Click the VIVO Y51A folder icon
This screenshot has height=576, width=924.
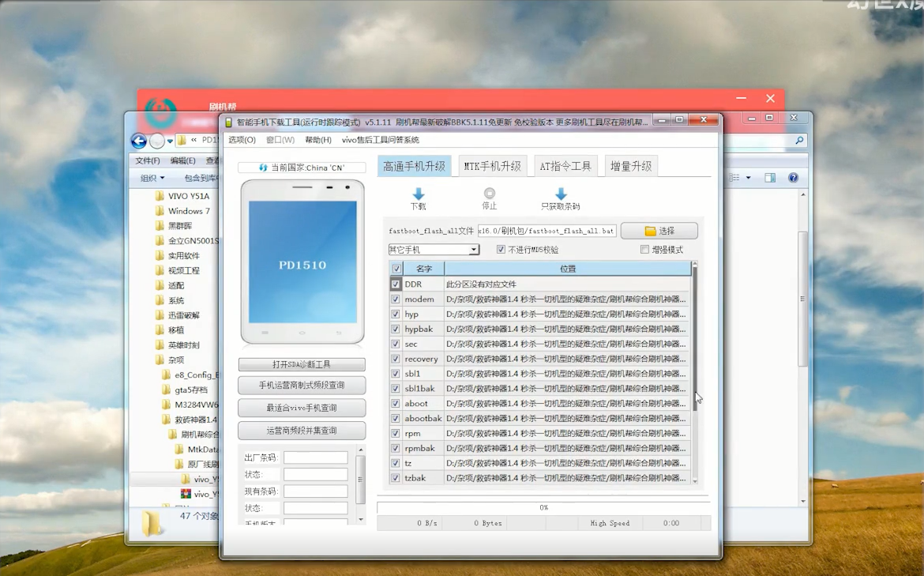(x=160, y=196)
